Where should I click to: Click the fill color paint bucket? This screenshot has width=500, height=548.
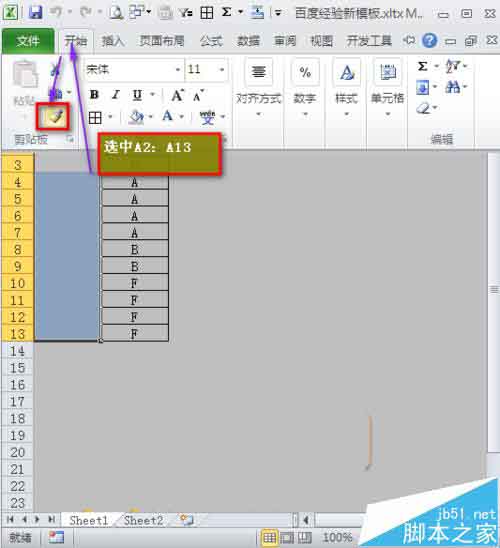point(136,117)
